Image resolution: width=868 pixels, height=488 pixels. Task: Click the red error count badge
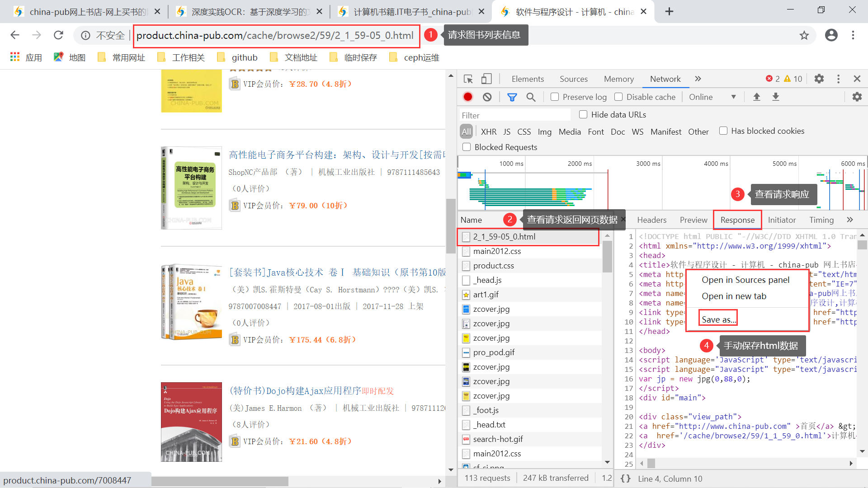click(x=772, y=79)
